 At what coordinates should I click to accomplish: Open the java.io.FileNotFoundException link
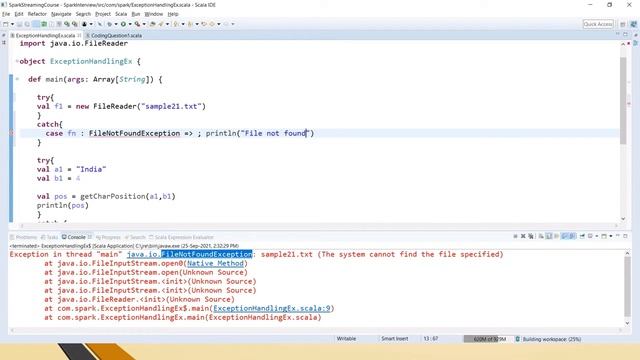point(189,254)
